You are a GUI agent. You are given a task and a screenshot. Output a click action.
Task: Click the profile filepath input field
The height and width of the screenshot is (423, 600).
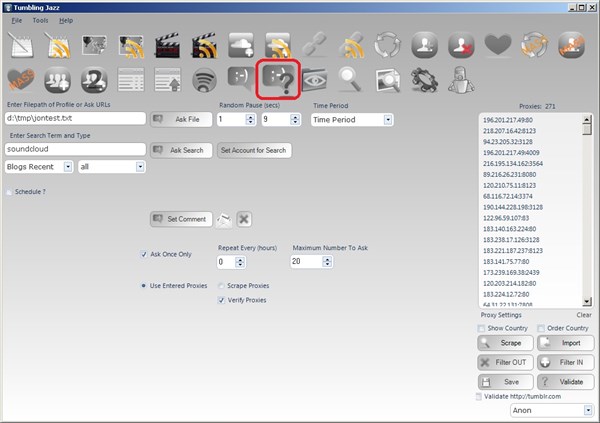coord(75,118)
